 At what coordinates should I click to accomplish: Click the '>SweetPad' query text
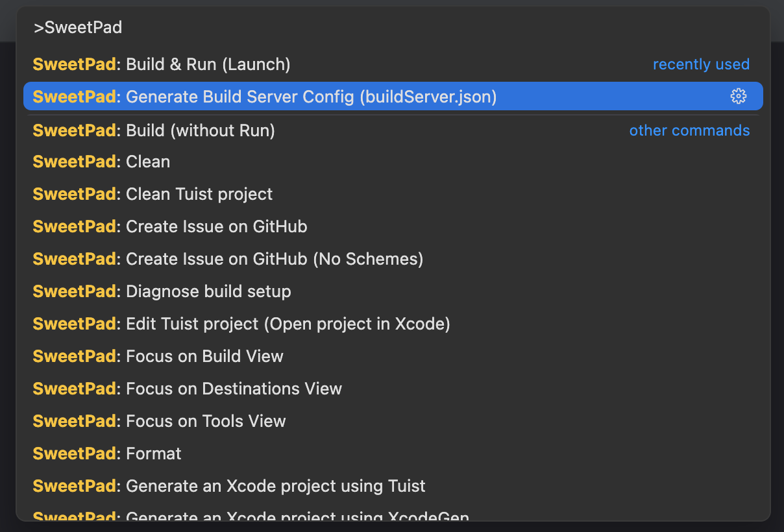[x=78, y=28]
